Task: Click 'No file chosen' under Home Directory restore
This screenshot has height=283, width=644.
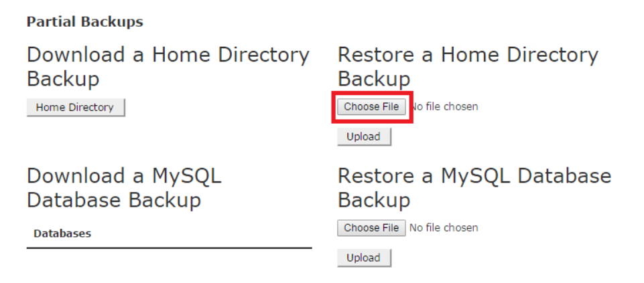Action: [445, 106]
